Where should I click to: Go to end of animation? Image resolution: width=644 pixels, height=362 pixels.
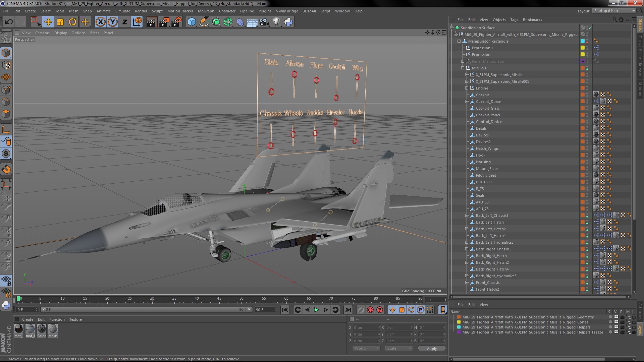click(x=348, y=310)
